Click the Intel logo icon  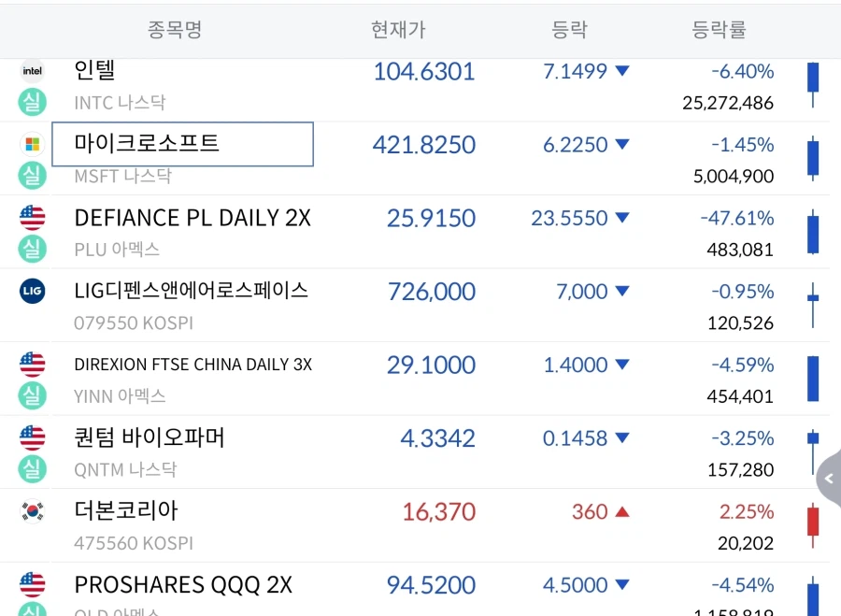click(x=32, y=71)
